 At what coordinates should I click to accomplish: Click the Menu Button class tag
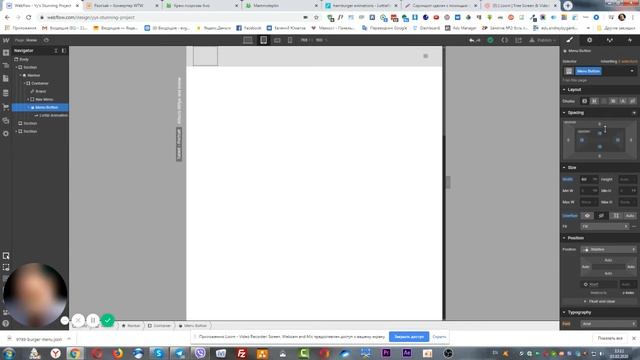point(588,71)
